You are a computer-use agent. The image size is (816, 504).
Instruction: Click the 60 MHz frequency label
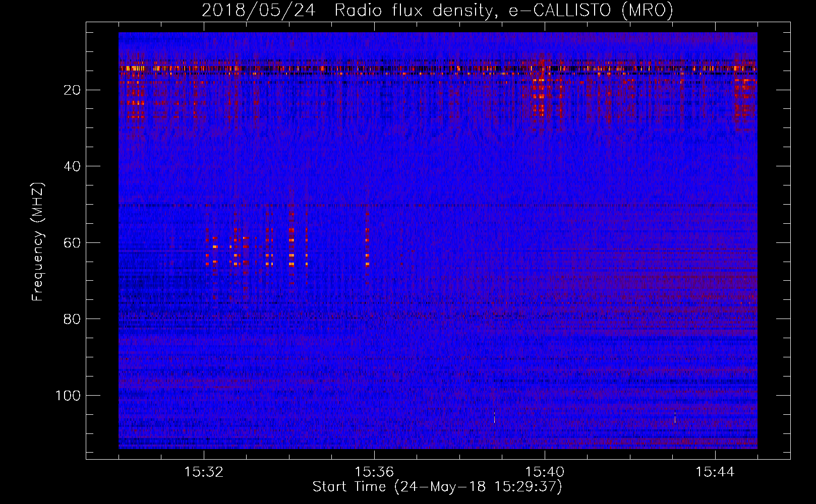pos(72,243)
